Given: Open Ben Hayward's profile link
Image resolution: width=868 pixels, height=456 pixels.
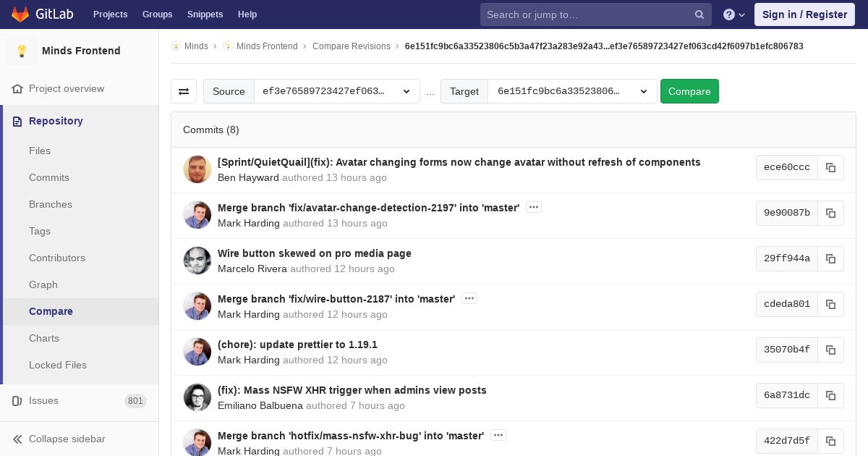Looking at the screenshot, I should click(248, 177).
